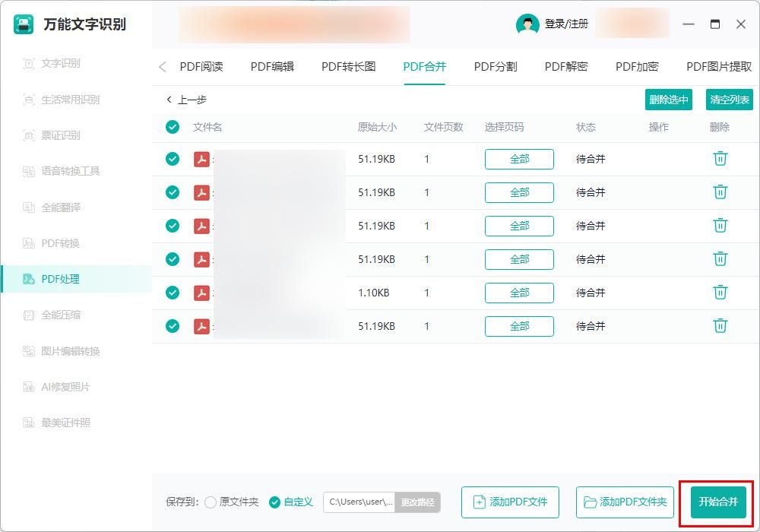Click the PDF icon of the fourth file

click(x=201, y=259)
